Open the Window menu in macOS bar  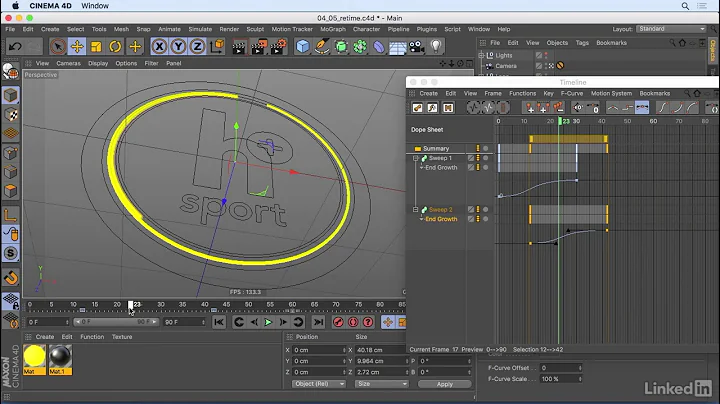coord(95,6)
